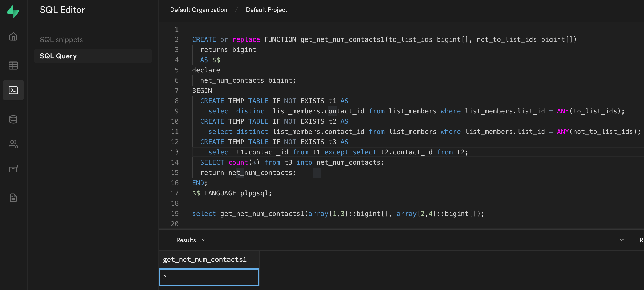Collapse the results panel chevron
Screen dimensions: 644x290
(621, 240)
